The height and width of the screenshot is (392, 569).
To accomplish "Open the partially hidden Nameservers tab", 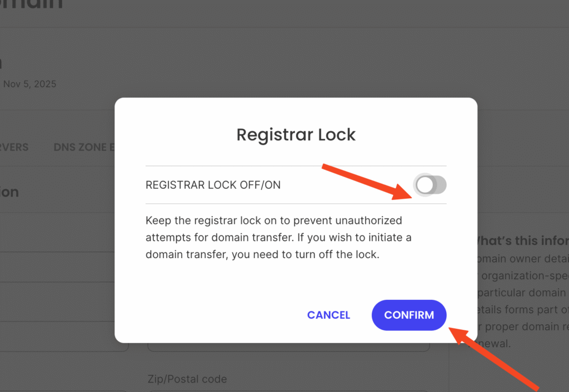I will point(14,148).
